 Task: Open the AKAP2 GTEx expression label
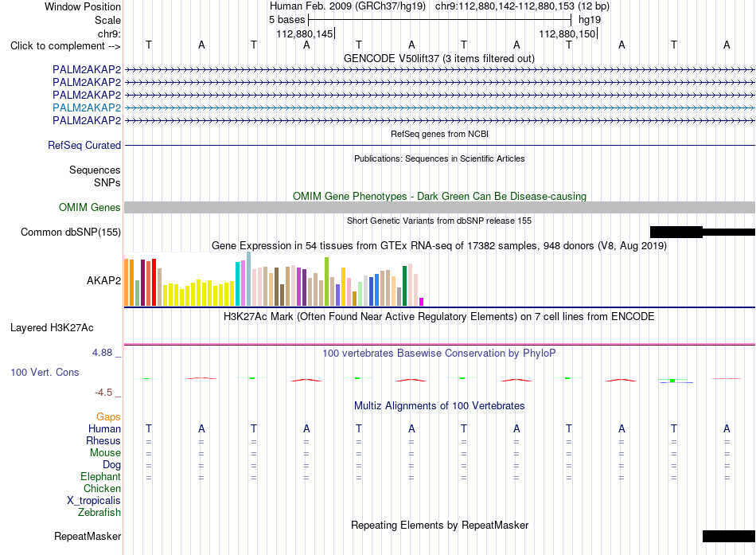[103, 280]
